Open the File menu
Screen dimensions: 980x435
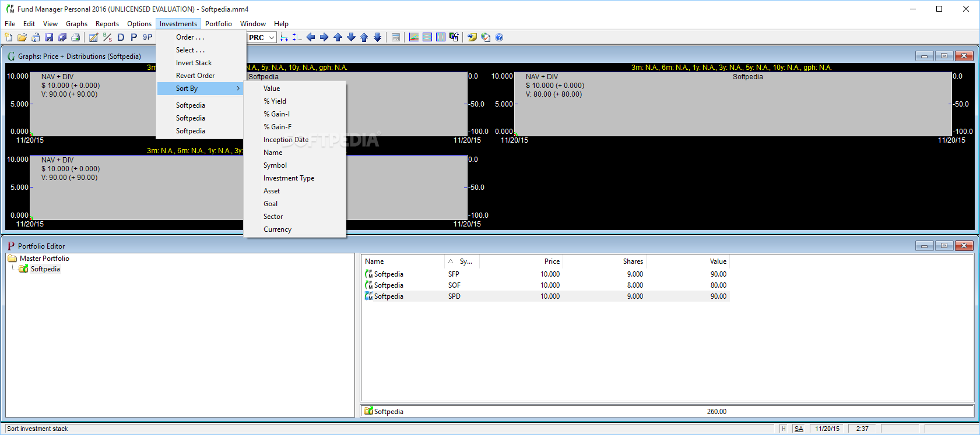(x=10, y=24)
